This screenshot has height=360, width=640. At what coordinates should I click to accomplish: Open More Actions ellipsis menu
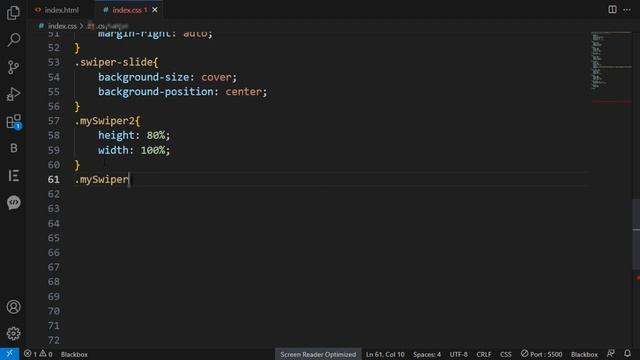[627, 9]
